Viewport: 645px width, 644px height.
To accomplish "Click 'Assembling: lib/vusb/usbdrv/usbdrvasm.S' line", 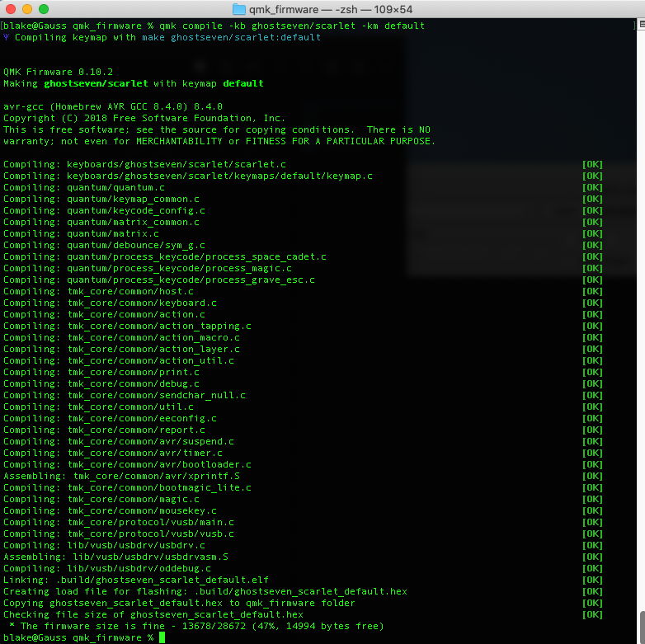I will pos(115,556).
